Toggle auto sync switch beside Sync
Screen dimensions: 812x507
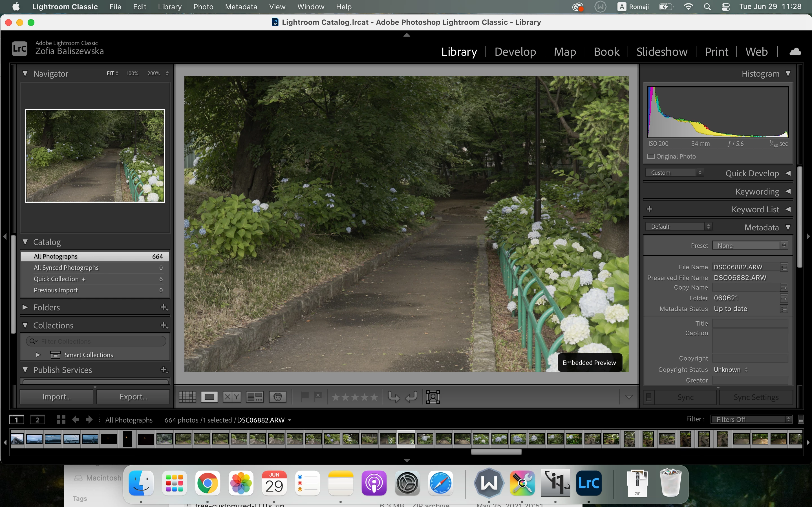648,397
